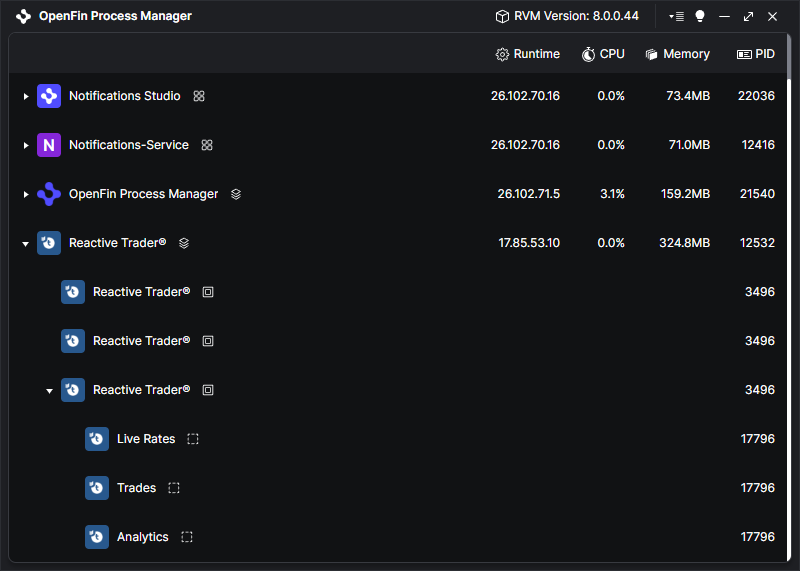Toggle the light bulb theme icon

(x=700, y=16)
